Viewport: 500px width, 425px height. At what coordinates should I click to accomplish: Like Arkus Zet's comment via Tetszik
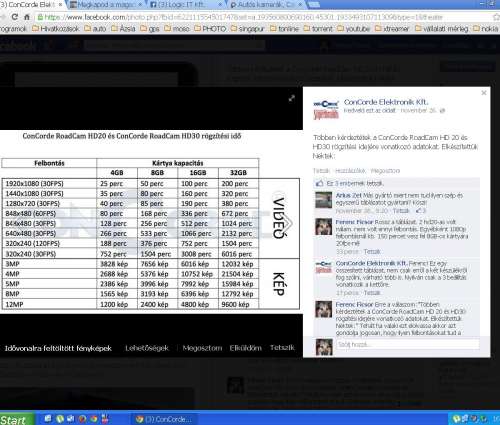point(401,211)
